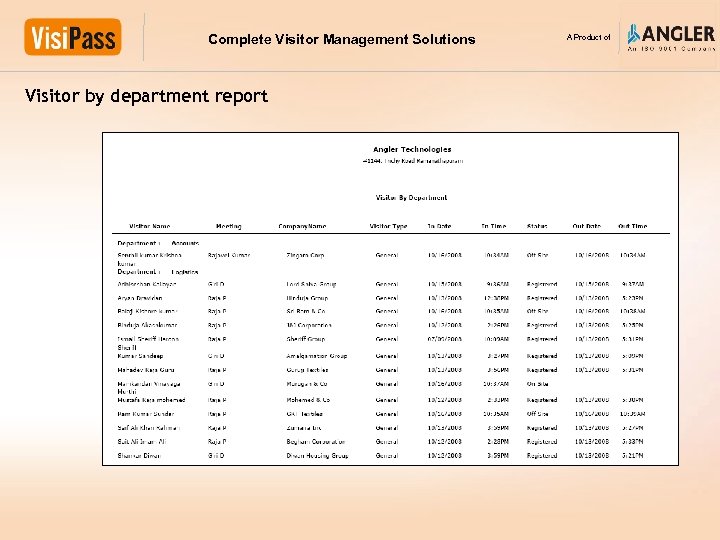The width and height of the screenshot is (720, 540).
Task: Click the 'On Site' status cell
Action: point(537,384)
